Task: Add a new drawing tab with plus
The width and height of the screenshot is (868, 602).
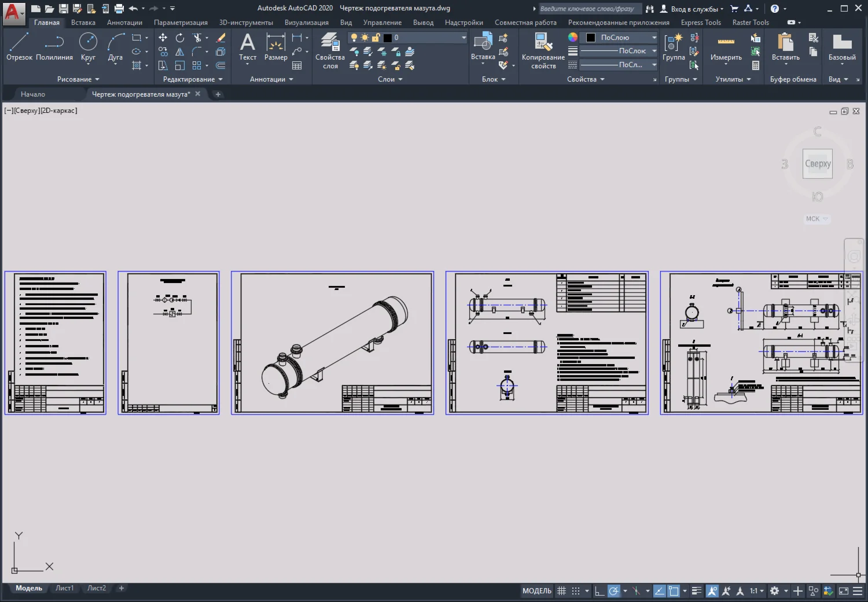Action: 218,94
